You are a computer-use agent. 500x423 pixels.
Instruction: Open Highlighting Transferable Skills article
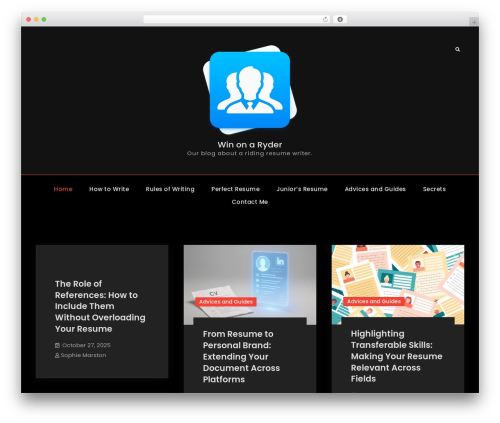pyautogui.click(x=396, y=356)
